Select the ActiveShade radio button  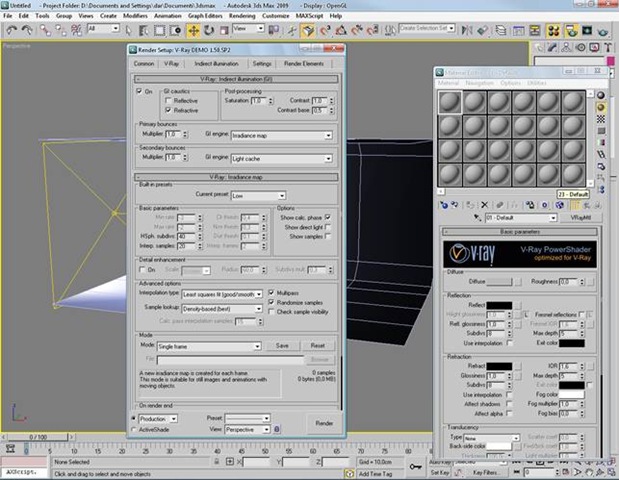(x=136, y=428)
